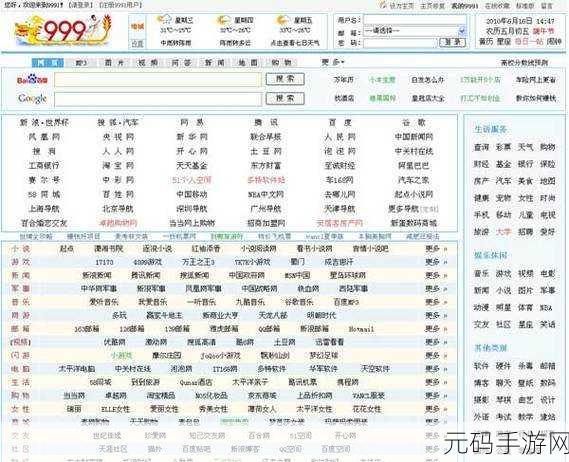569x462 pixels.
Task: Open the 邮箱 请选择 dropdown
Action: point(415,31)
